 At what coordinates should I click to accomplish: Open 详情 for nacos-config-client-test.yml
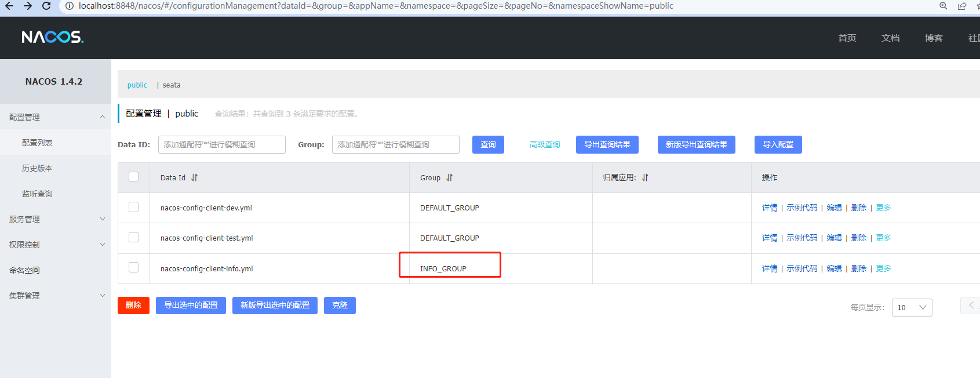click(x=770, y=238)
